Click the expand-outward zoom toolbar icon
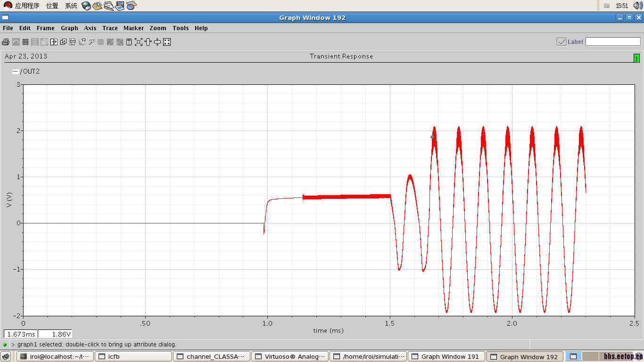Viewport: 644px width, 362px height. tap(139, 42)
